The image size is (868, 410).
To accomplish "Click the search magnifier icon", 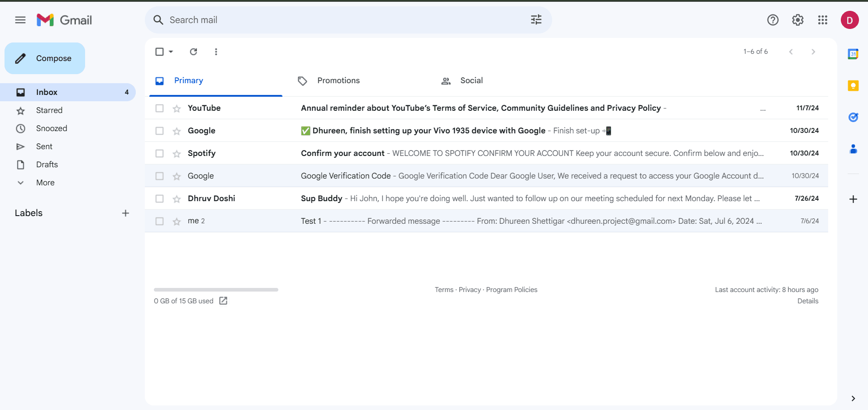I will tap(158, 20).
